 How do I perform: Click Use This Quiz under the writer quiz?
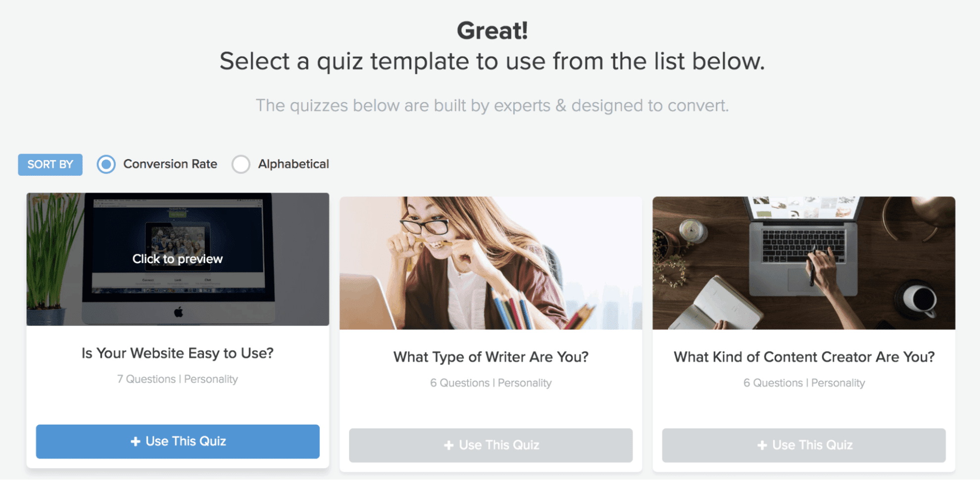tap(490, 444)
